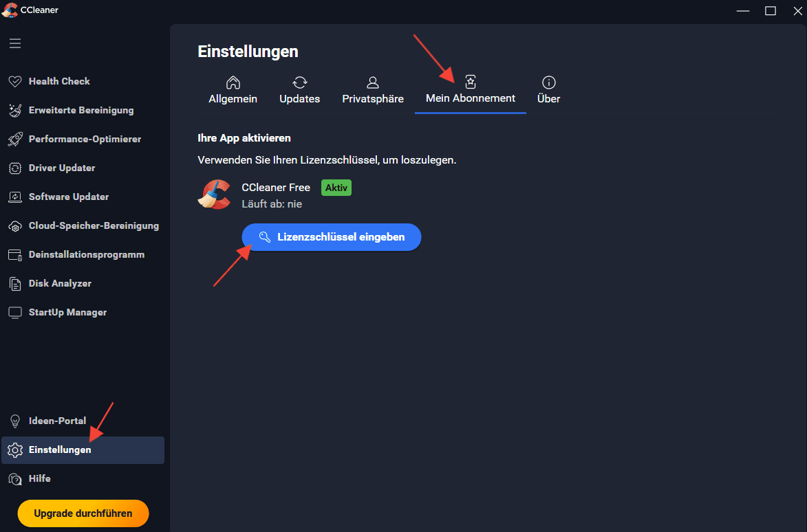This screenshot has height=532, width=807.
Task: Switch to the Über tab
Action: coord(548,91)
